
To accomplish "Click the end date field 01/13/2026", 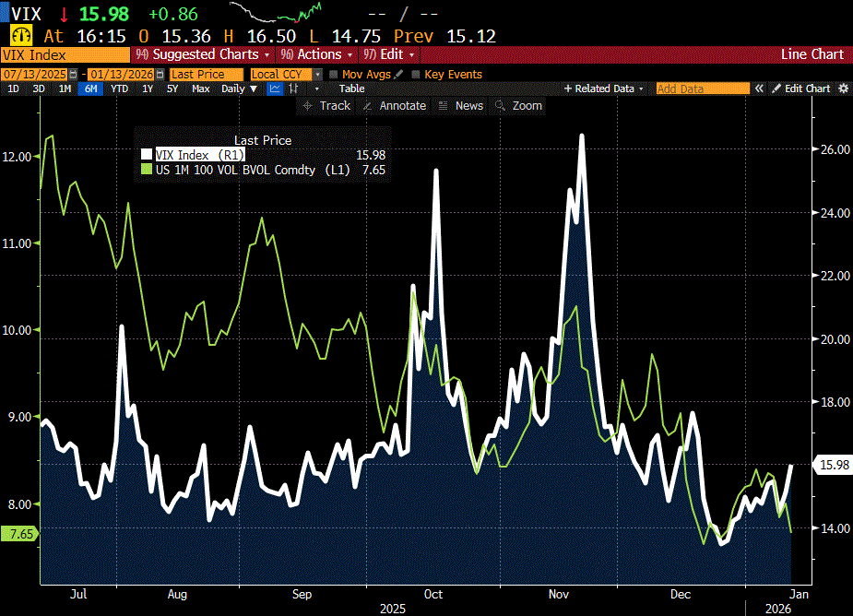I will pyautogui.click(x=122, y=75).
